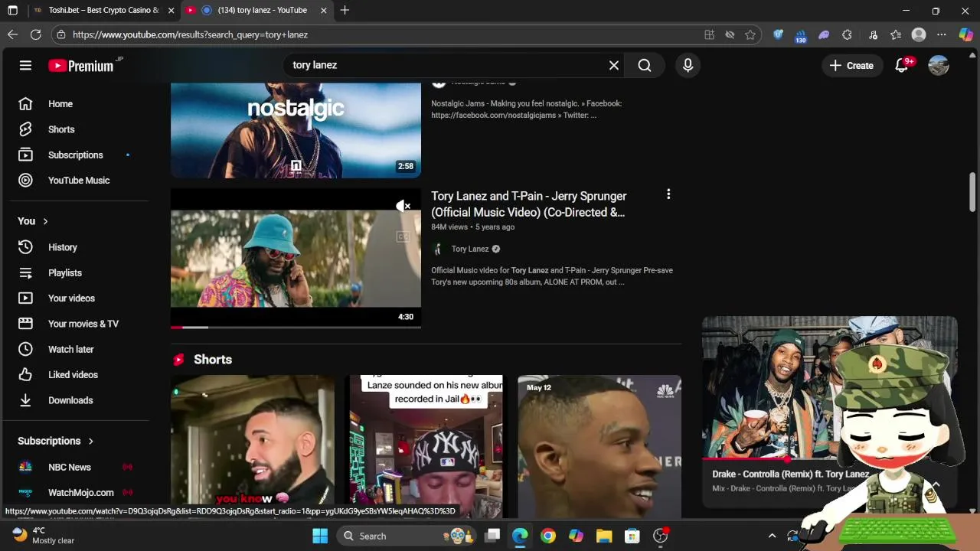Open the Edge browser profile icon
This screenshot has height=551, width=980.
(x=919, y=34)
